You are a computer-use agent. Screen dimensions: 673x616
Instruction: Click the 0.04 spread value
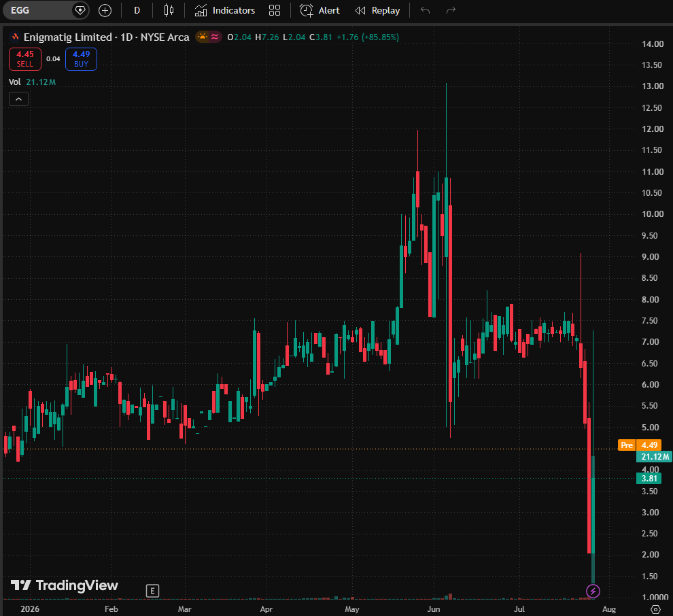[53, 58]
